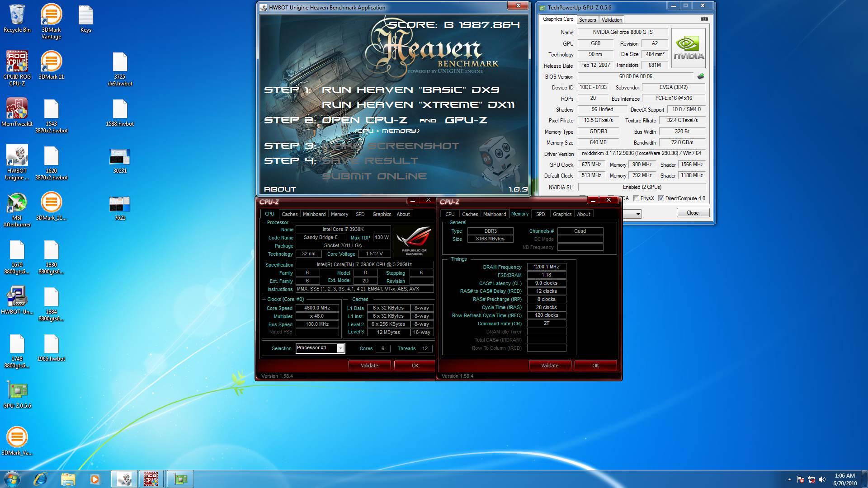
Task: Open the Recycle Bin desktop icon
Action: [x=17, y=19]
